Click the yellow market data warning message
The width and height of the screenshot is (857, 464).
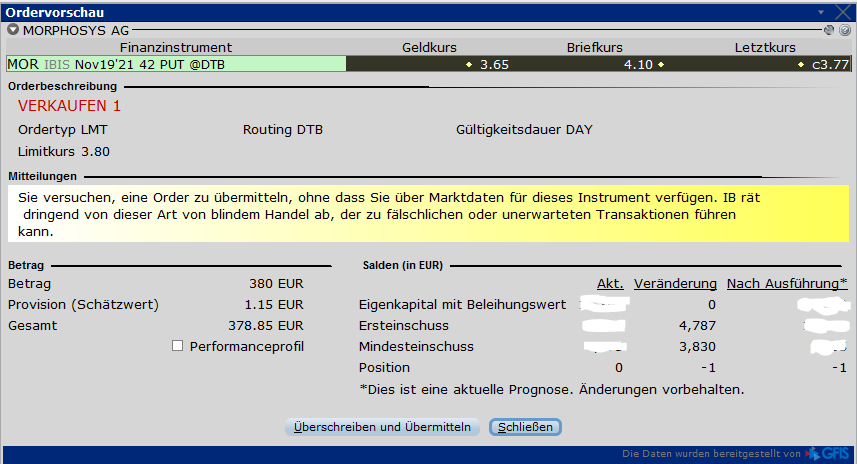(428, 214)
